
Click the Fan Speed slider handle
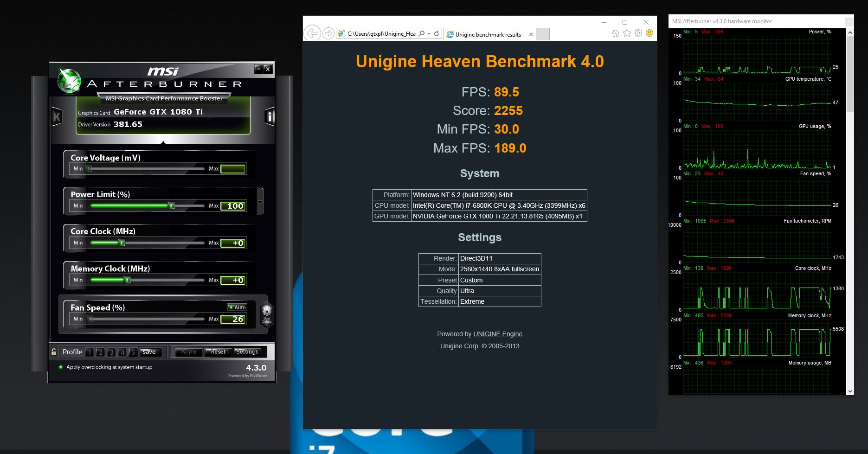(x=91, y=319)
